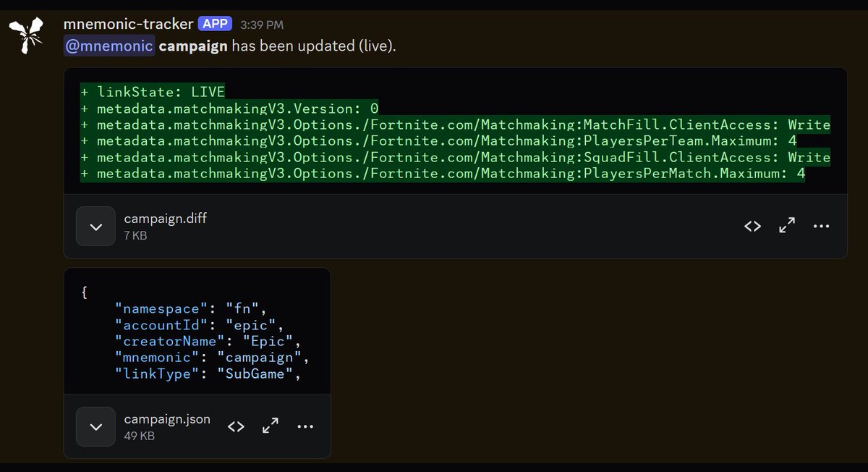This screenshot has height=472, width=868.
Task: Click the "linkType": "SubGame" JSON line
Action: coord(207,374)
